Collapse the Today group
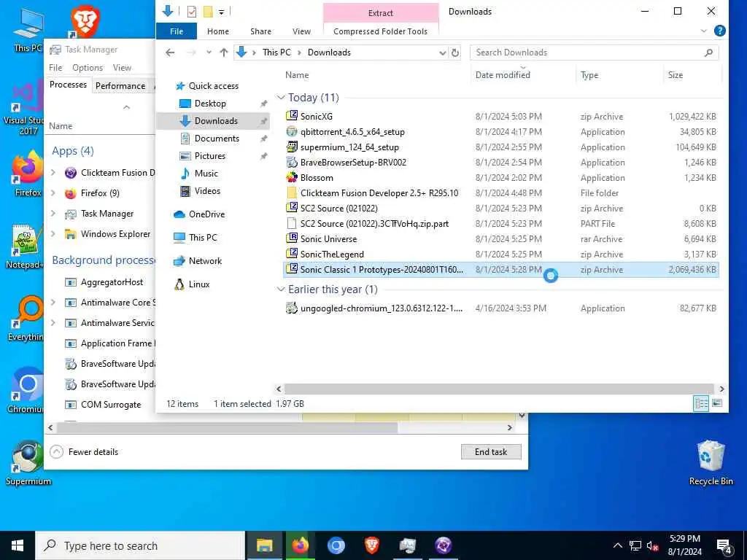This screenshot has height=560, width=747. 281,98
